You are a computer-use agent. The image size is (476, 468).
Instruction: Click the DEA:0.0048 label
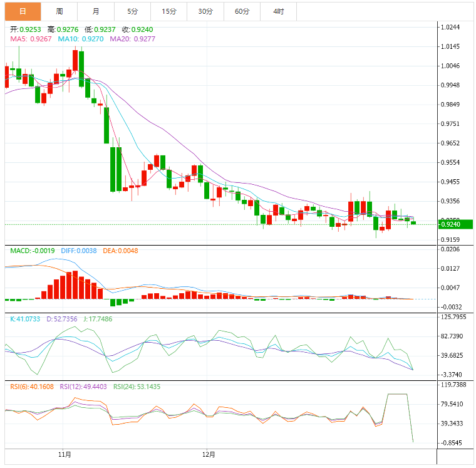pos(120,251)
